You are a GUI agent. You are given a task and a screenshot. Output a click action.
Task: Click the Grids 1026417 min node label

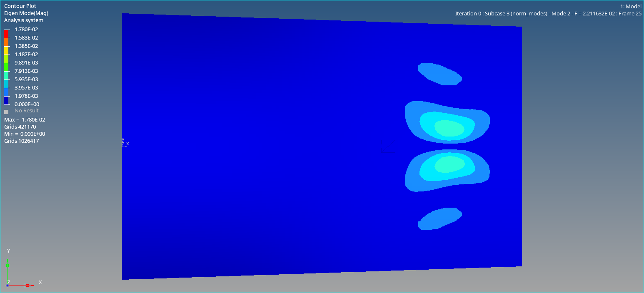click(x=21, y=141)
